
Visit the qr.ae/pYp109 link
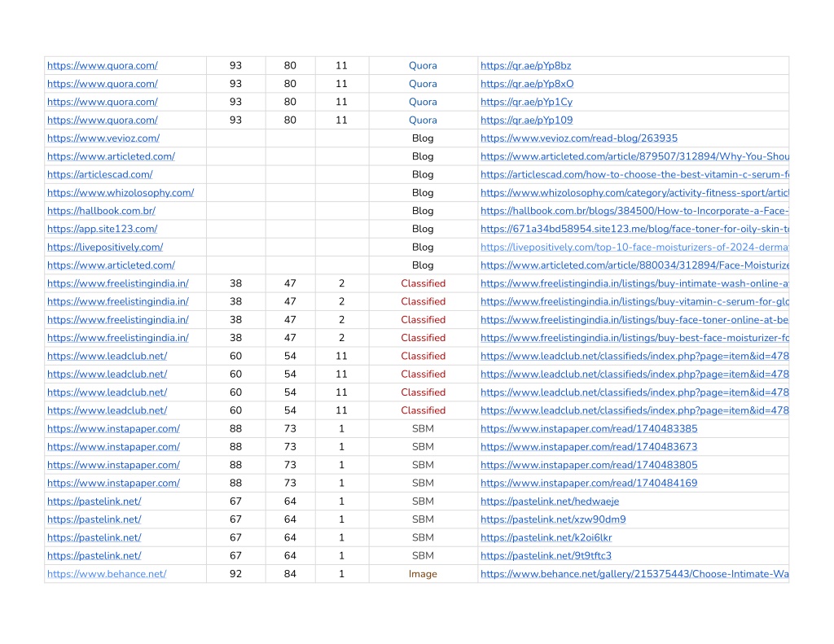pos(527,120)
